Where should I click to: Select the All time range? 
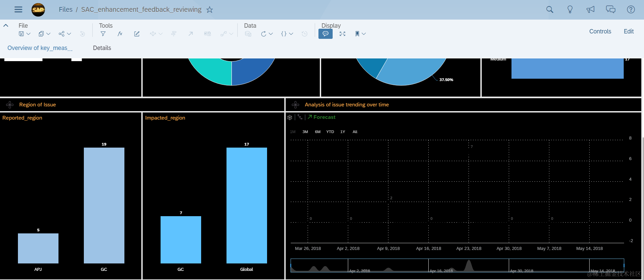pos(355,132)
